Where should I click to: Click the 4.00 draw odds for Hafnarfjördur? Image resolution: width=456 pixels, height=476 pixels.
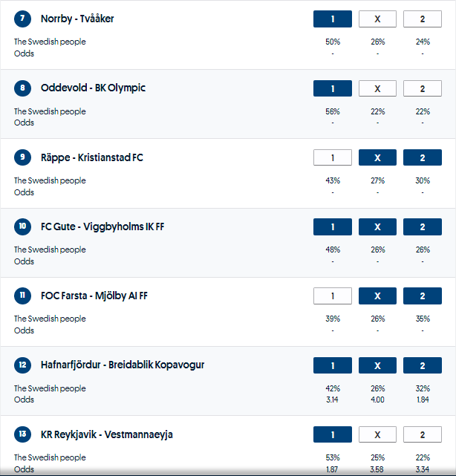coord(377,400)
